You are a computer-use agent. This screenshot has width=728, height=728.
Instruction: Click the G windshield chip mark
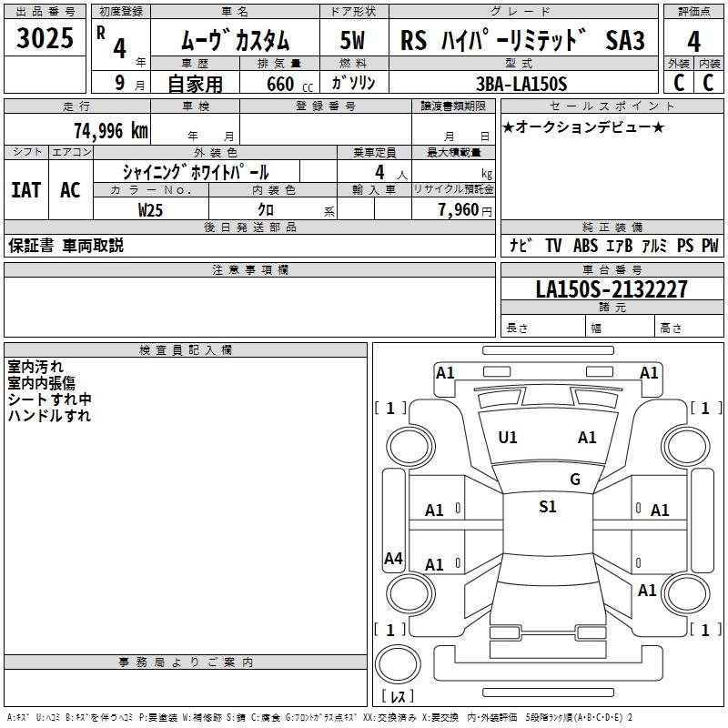[x=575, y=480]
